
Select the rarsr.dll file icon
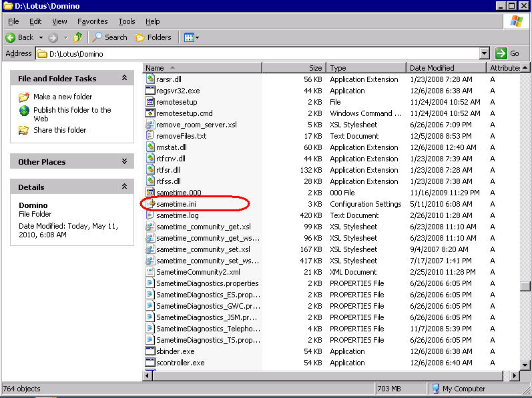pos(150,79)
